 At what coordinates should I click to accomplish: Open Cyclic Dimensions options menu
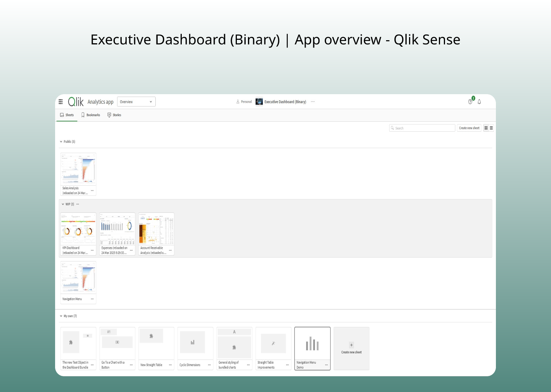[x=209, y=365]
